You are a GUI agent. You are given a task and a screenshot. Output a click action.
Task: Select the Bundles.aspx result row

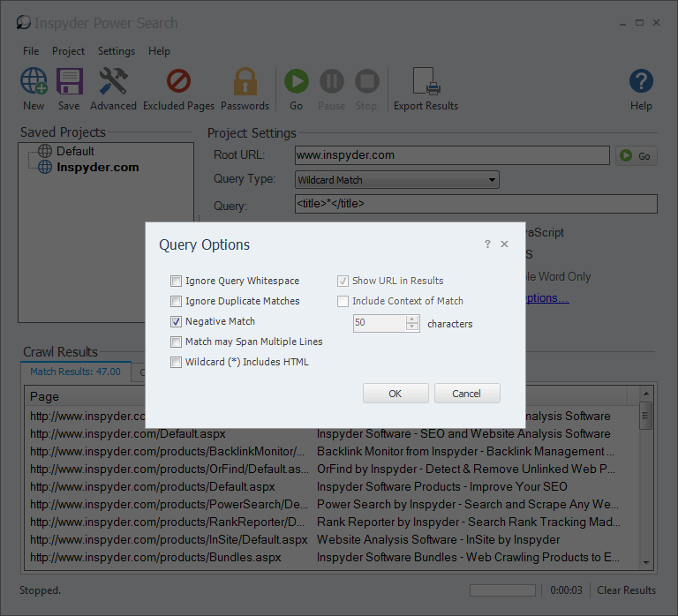pos(332,558)
